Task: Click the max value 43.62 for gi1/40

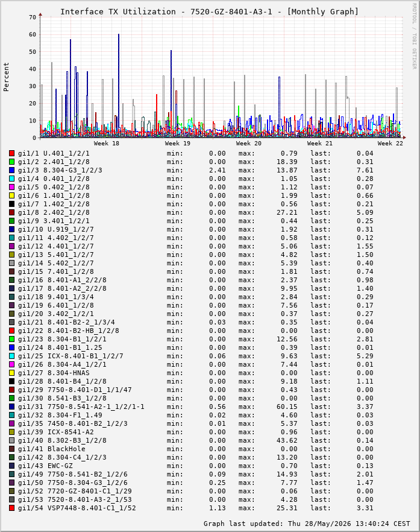Action: [287, 441]
